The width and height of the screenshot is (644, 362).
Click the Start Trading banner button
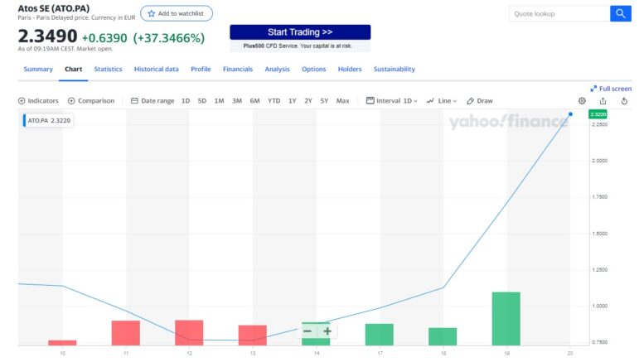tap(300, 32)
